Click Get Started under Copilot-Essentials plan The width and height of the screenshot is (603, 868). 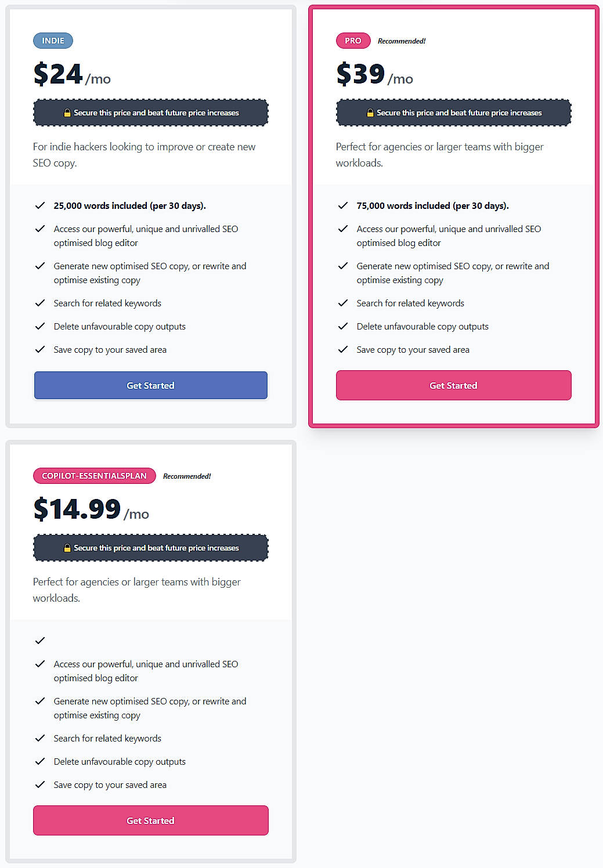pos(150,820)
